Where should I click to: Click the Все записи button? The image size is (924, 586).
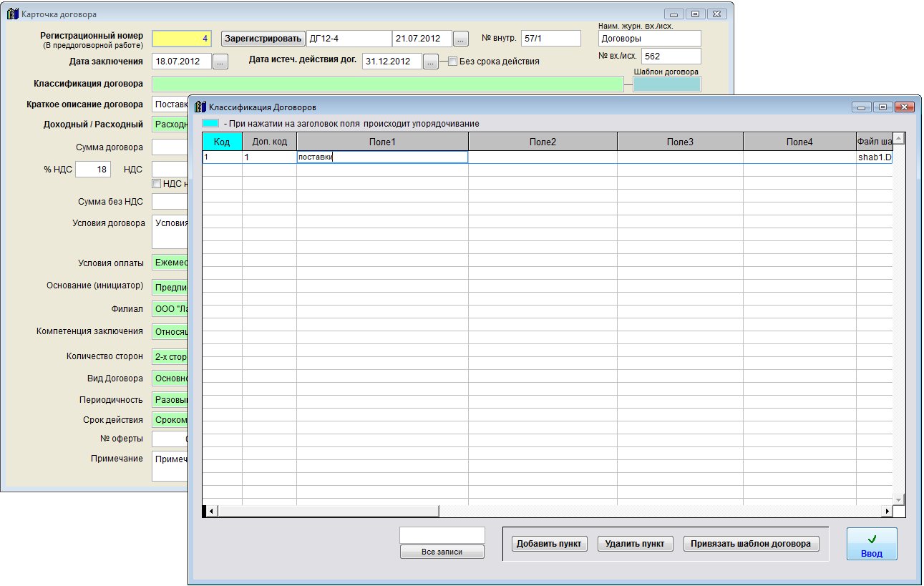click(442, 552)
